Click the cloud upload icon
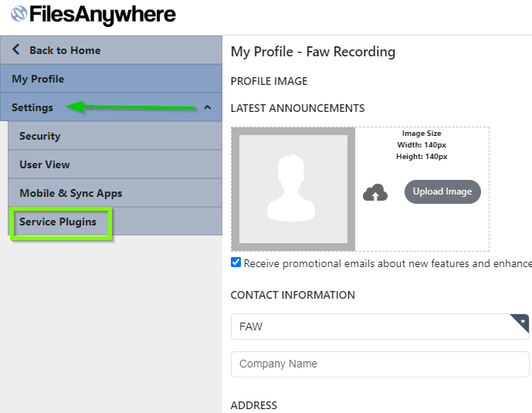Viewport: 532px width, 413px height. 375,192
